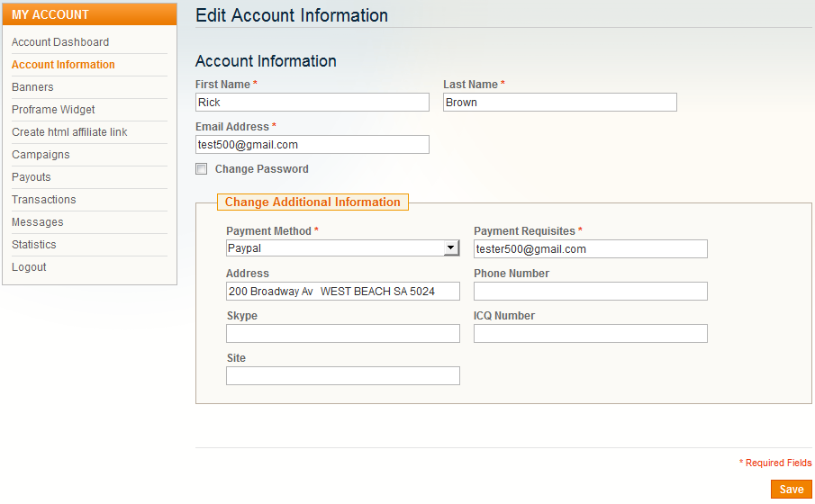Click the Save button
815x504 pixels.
pyautogui.click(x=791, y=490)
